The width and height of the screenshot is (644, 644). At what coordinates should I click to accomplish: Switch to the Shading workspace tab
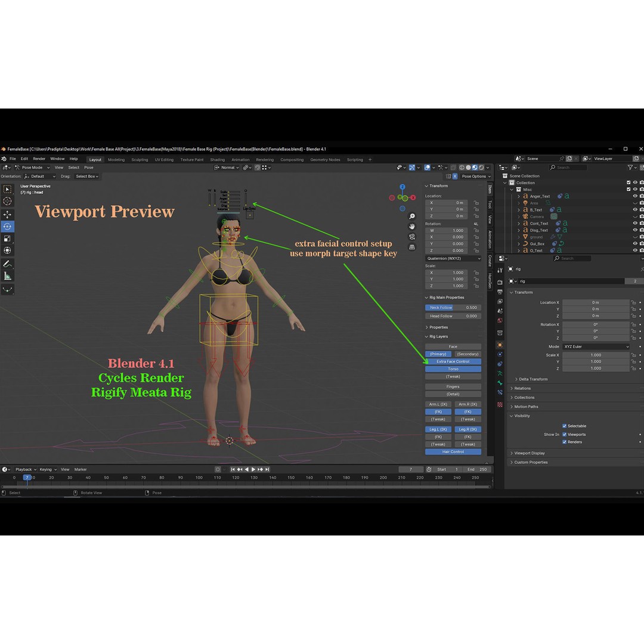(x=217, y=160)
